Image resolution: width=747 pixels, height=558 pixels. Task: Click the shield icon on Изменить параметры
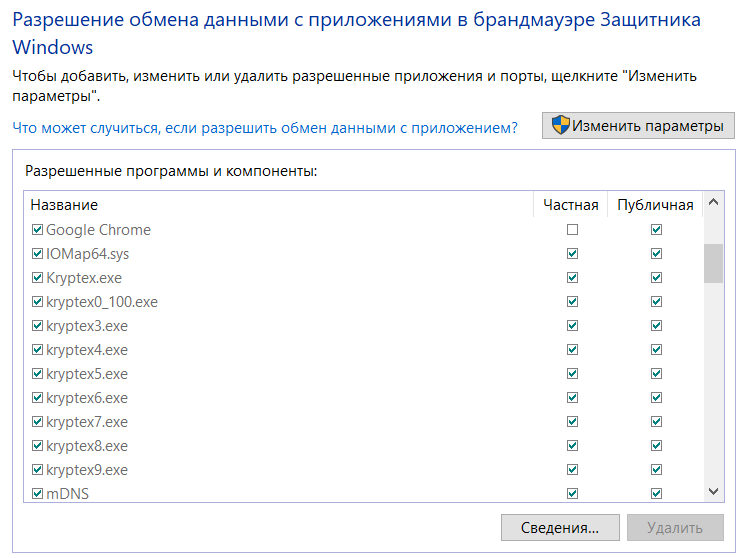[x=561, y=125]
